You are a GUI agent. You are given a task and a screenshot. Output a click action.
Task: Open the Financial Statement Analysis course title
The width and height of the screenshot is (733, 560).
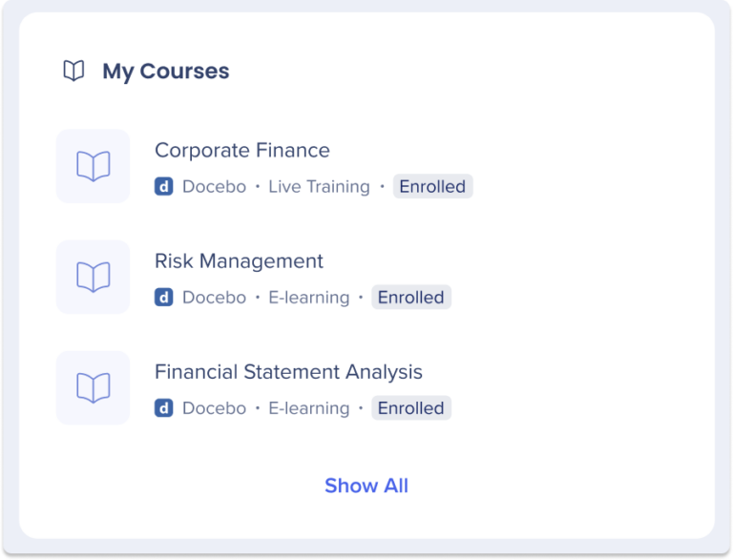point(288,372)
